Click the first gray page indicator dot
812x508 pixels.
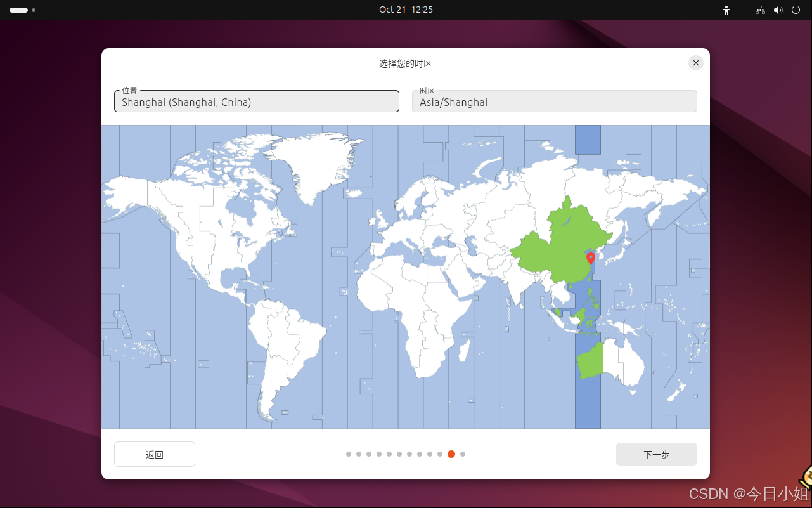349,454
